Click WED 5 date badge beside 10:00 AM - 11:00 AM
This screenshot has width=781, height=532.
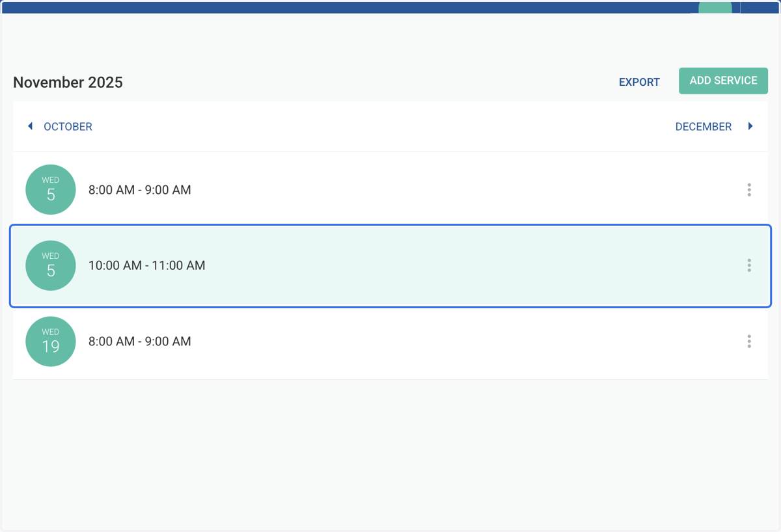click(51, 265)
